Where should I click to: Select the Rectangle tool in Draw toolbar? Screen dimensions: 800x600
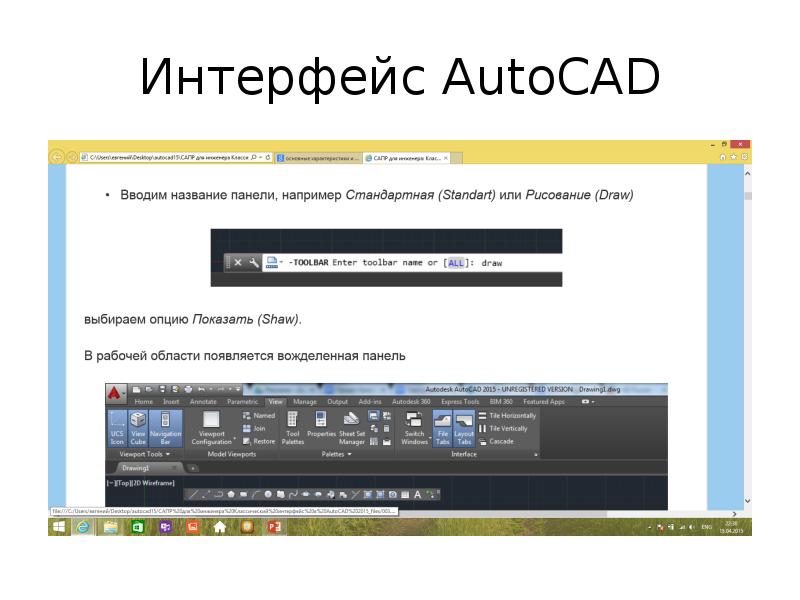tap(243, 494)
